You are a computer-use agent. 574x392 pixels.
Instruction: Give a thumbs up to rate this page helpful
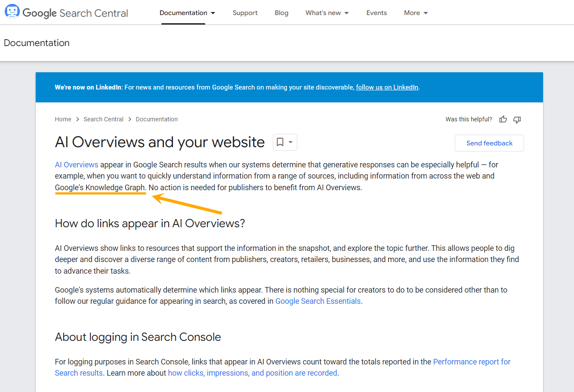coord(503,119)
